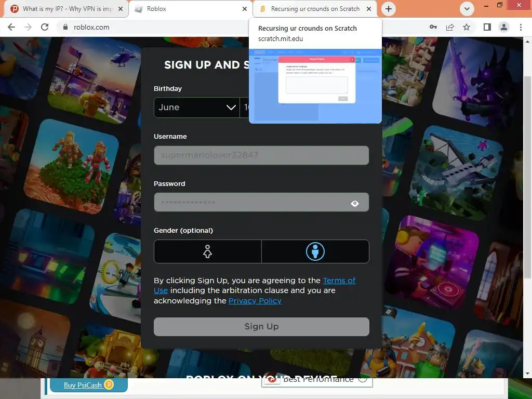Click the address bar URL roblox.com
The height and width of the screenshot is (399, 532).
coord(91,27)
